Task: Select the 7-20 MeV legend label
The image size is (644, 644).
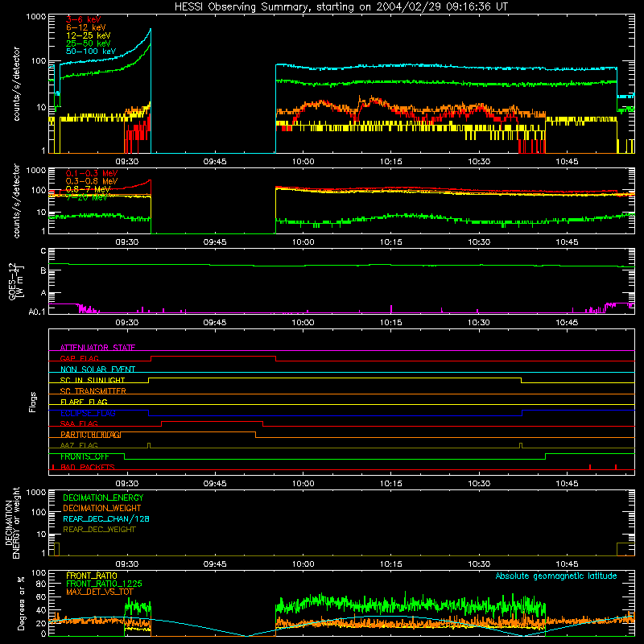Action: 86,197
